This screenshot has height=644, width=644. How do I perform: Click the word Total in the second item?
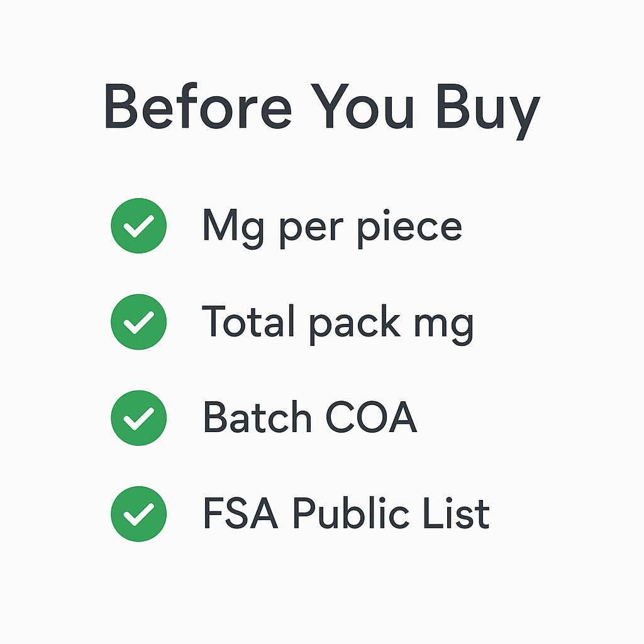(249, 321)
